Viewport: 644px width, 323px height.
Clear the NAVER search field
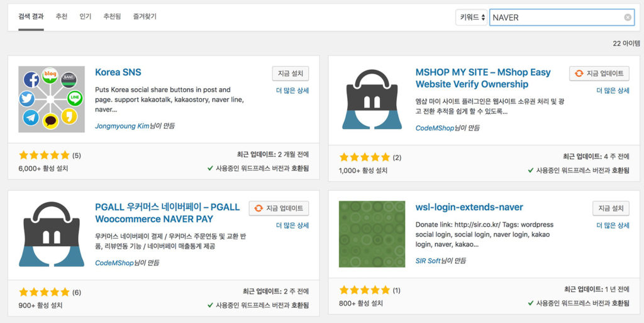[628, 18]
